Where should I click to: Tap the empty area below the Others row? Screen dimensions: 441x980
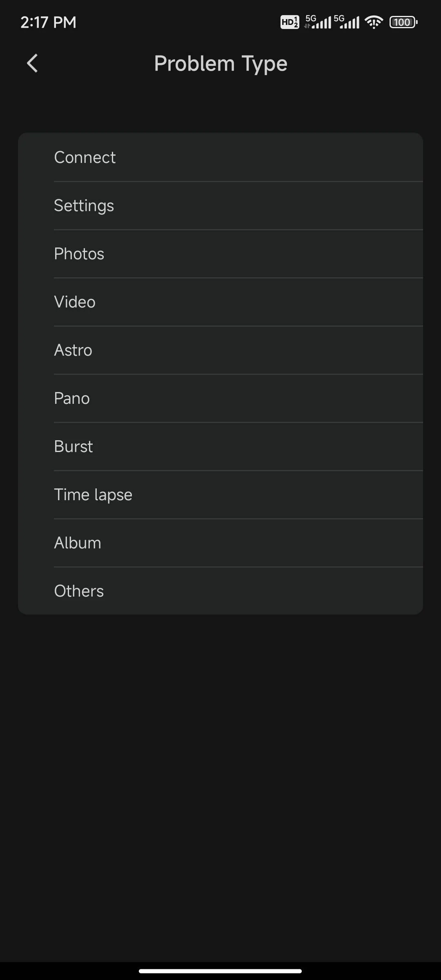tap(220, 776)
